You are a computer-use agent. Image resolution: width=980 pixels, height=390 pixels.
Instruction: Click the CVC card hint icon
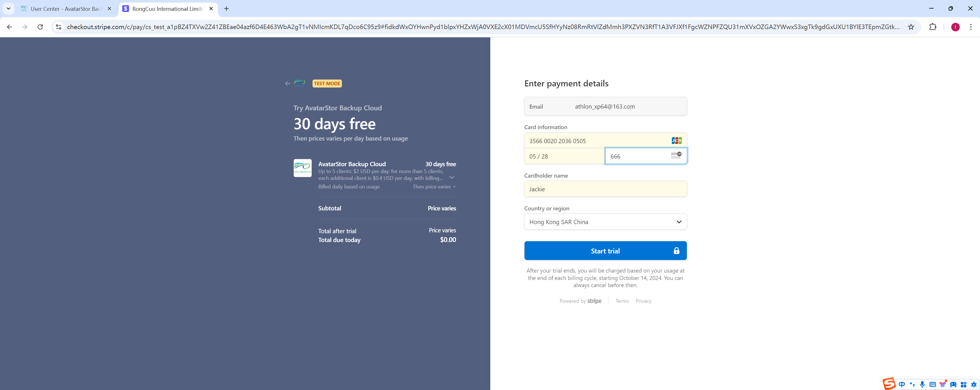(x=676, y=155)
